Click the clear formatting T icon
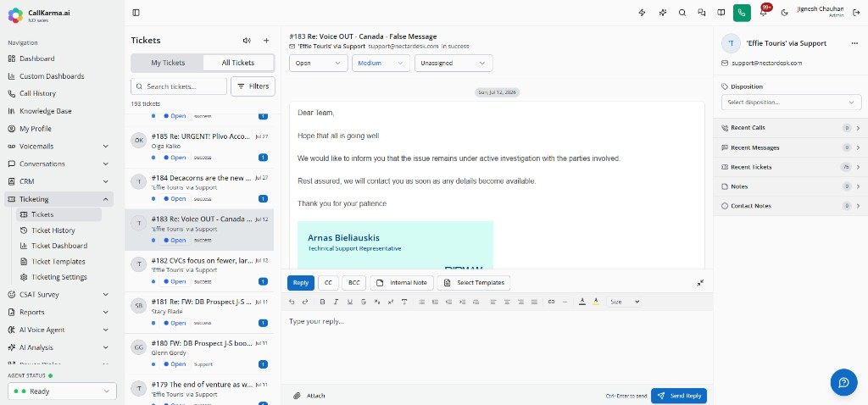 pos(404,302)
